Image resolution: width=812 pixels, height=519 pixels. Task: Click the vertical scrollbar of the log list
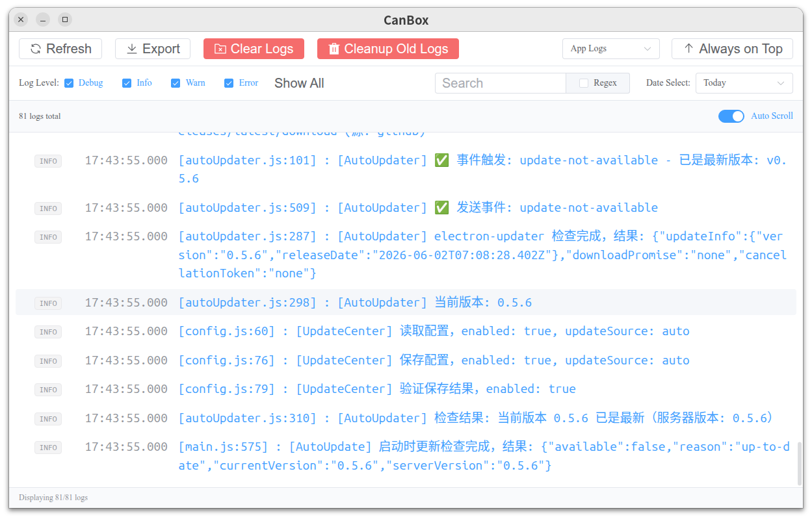(x=799, y=464)
